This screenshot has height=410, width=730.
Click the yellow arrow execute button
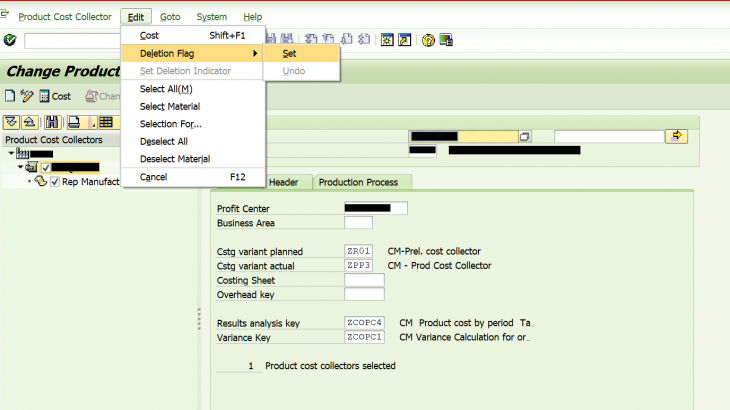point(676,136)
